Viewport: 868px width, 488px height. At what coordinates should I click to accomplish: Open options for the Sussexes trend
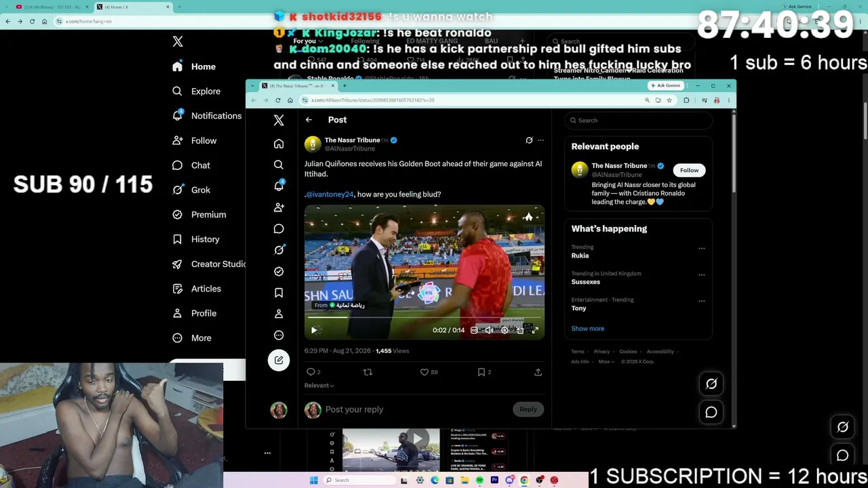(702, 274)
